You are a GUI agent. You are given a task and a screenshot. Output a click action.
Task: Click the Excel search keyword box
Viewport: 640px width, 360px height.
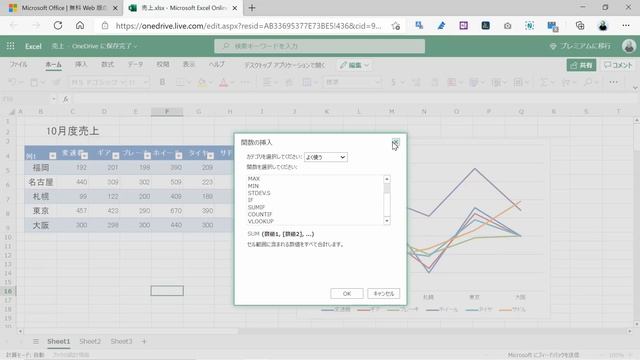(x=319, y=46)
